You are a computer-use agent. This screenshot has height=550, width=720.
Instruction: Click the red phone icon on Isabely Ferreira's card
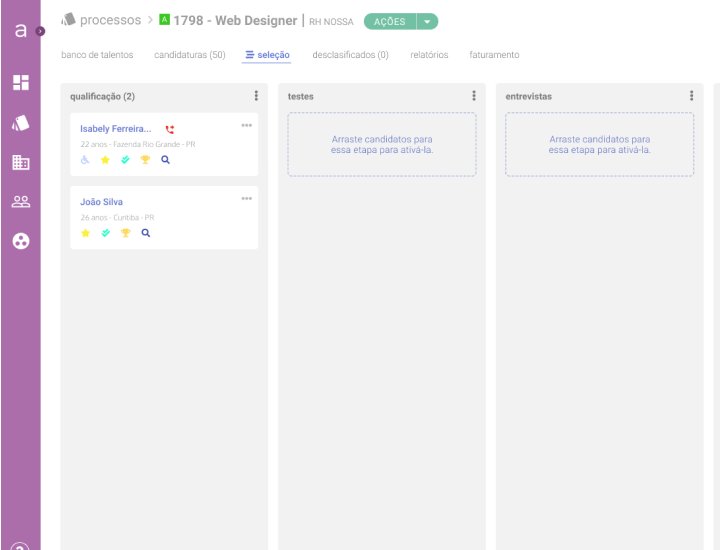point(170,129)
